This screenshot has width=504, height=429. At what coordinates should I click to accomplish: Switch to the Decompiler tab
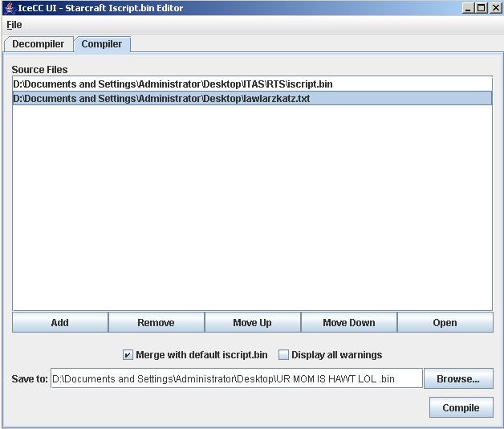[39, 44]
